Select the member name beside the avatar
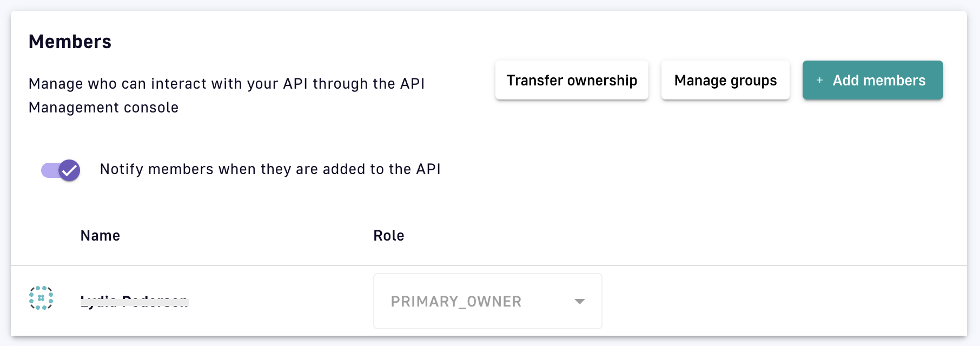Image resolution: width=980 pixels, height=346 pixels. click(x=134, y=301)
